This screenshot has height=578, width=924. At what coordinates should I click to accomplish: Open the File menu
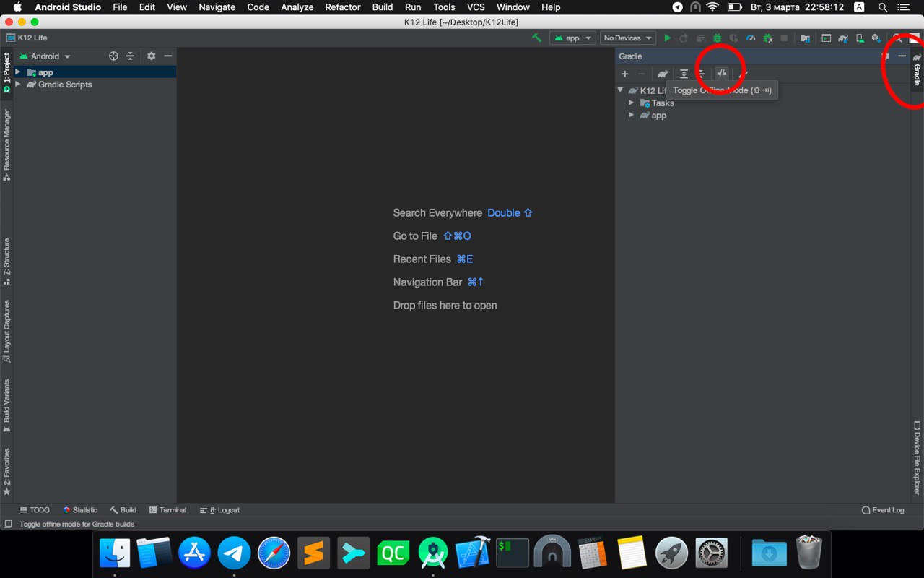[x=120, y=7]
